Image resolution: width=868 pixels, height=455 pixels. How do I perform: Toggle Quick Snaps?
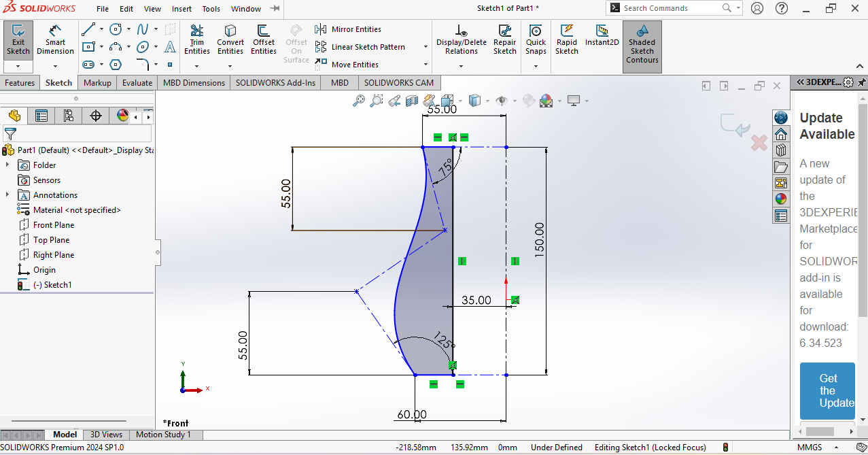[x=536, y=39]
